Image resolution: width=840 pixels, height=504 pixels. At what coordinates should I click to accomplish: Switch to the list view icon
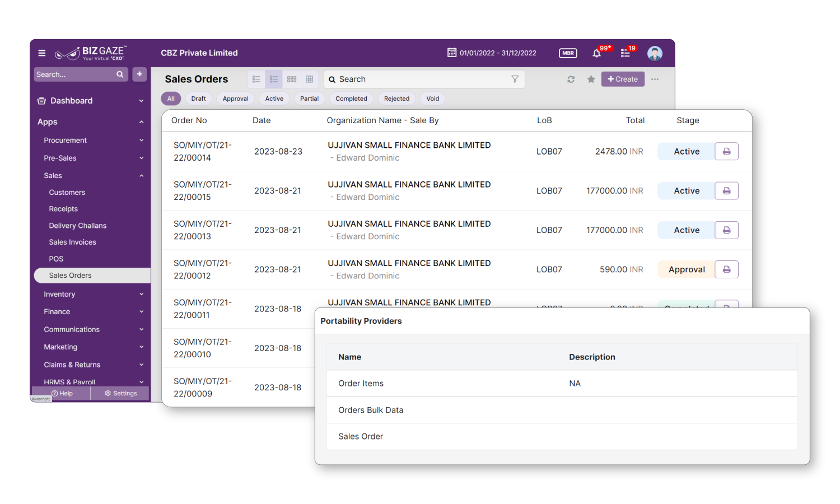(x=256, y=80)
